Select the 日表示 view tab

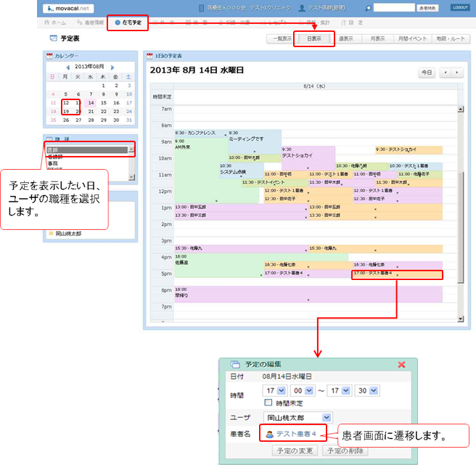313,39
